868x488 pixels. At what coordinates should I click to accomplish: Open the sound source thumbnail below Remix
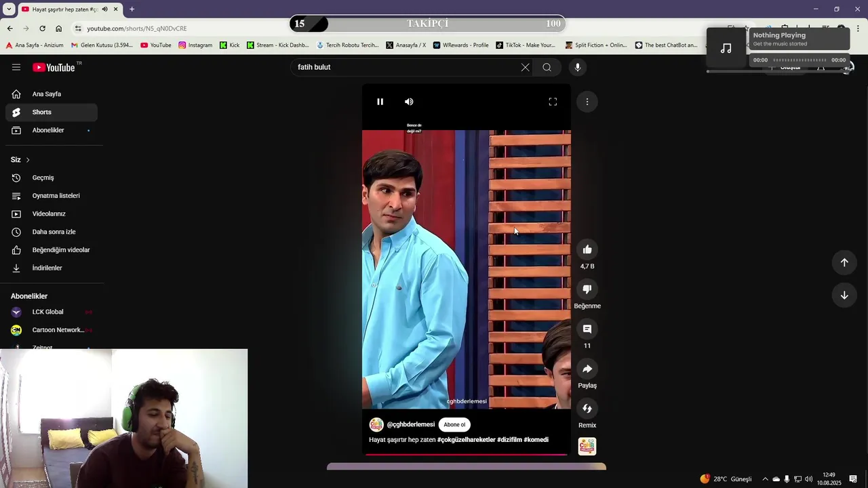coord(587,447)
